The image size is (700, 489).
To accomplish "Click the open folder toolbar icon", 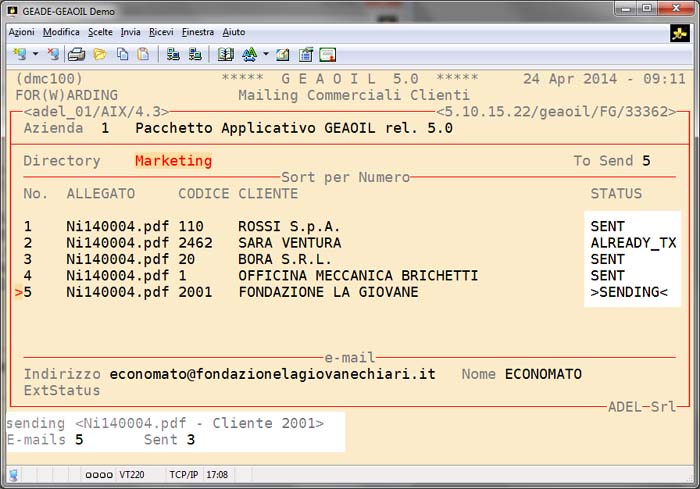I will pyautogui.click(x=100, y=54).
